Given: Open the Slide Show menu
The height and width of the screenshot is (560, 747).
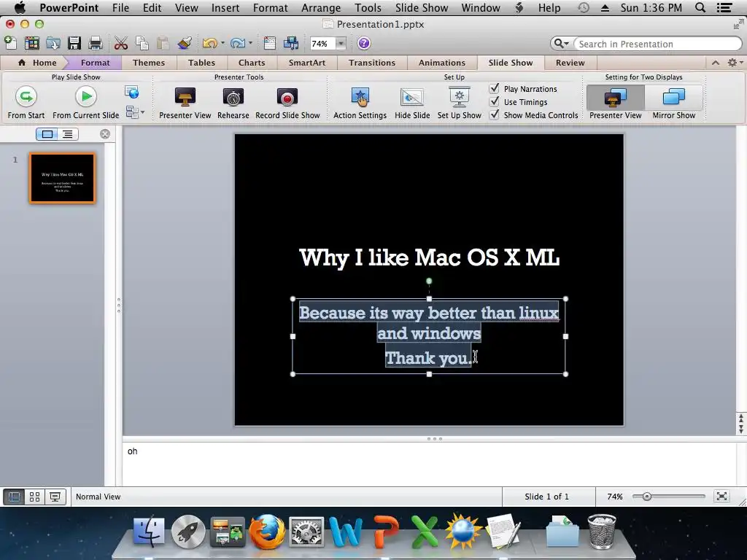Looking at the screenshot, I should coord(422,7).
